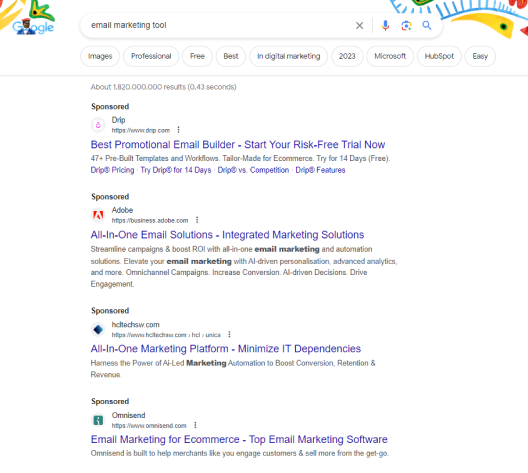Click the Google doodle logo

[33, 27]
